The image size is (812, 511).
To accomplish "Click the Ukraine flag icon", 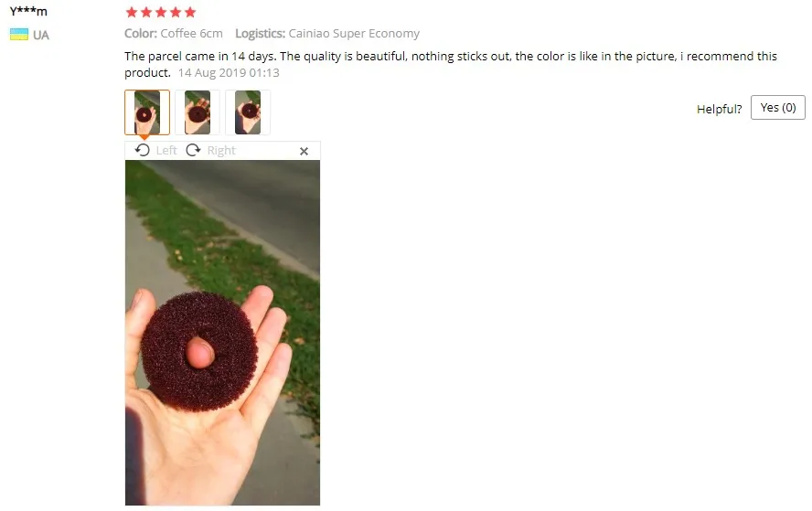I will [x=19, y=35].
